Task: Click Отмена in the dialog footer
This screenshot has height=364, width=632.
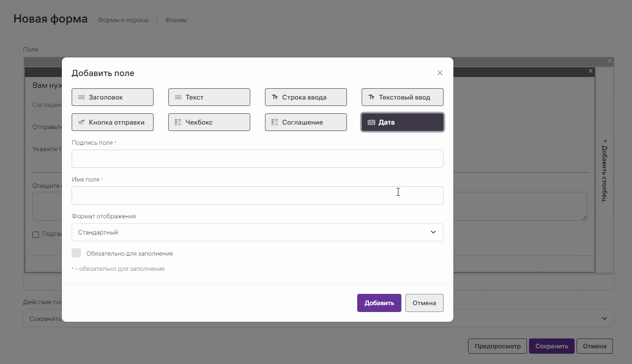Action: pos(424,303)
